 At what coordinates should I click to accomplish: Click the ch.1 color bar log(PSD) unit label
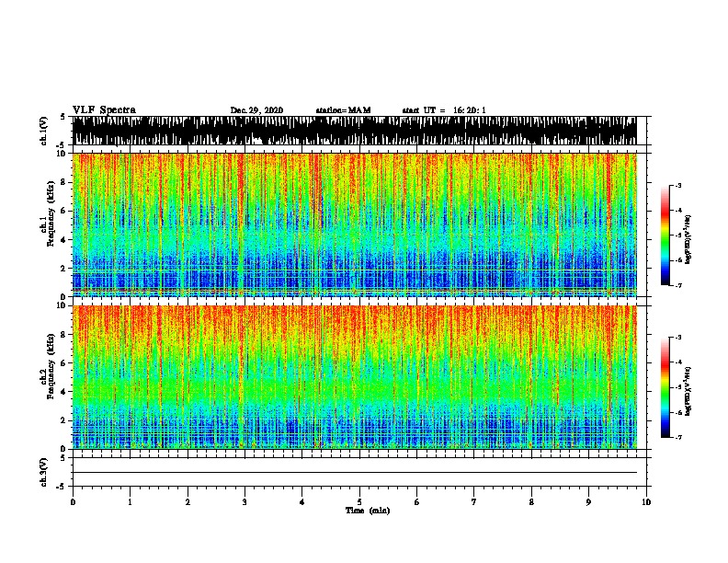coord(688,240)
